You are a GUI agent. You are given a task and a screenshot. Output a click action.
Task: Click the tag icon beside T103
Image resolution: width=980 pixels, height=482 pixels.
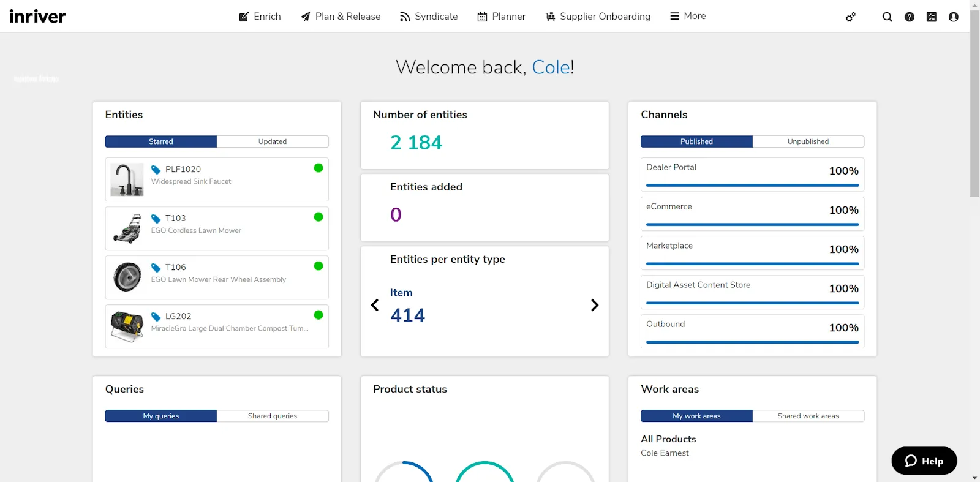coord(156,219)
